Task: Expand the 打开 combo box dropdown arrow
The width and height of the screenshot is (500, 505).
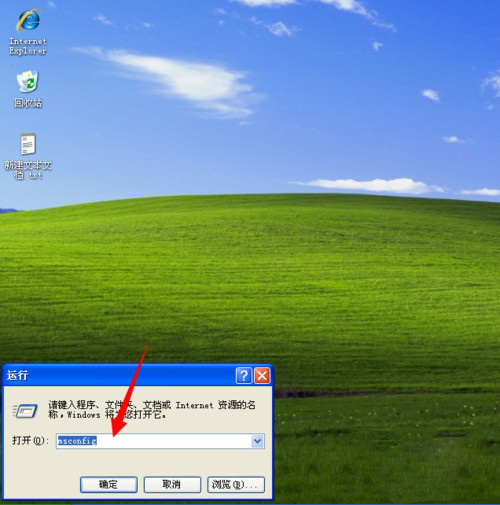Action: coord(257,441)
